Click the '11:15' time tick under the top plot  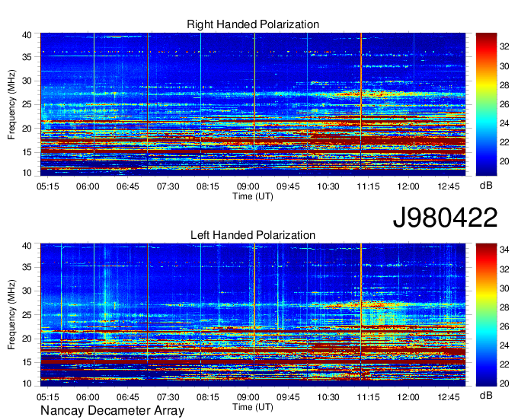point(368,186)
